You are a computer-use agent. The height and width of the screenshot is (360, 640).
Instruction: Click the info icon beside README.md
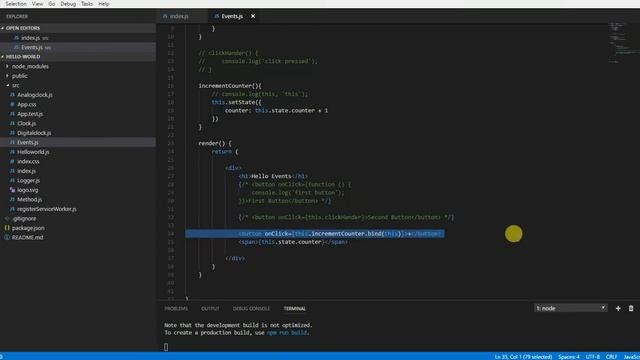(x=7, y=238)
